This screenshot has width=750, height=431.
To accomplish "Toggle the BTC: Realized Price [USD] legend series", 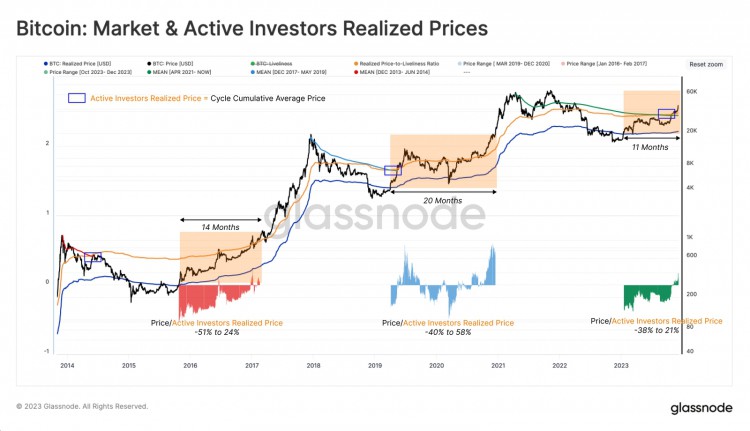I will (77, 64).
